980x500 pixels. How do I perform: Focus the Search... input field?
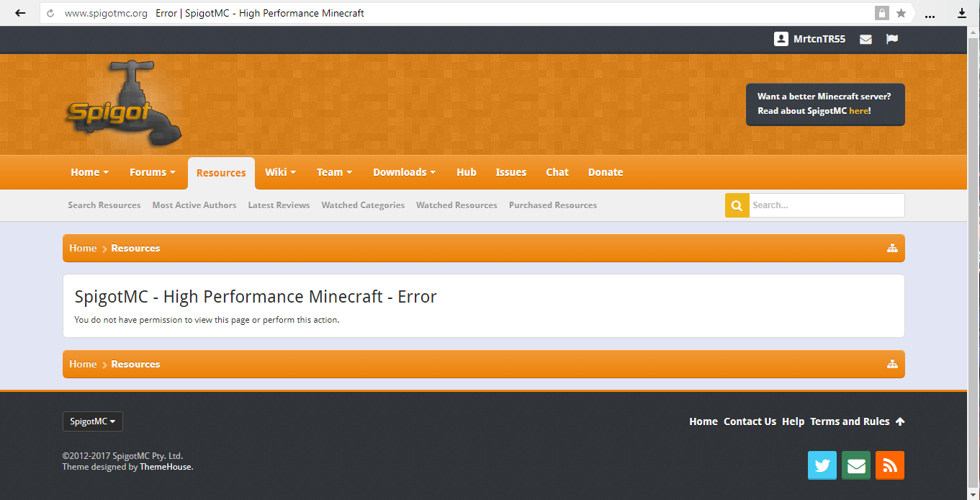point(827,205)
